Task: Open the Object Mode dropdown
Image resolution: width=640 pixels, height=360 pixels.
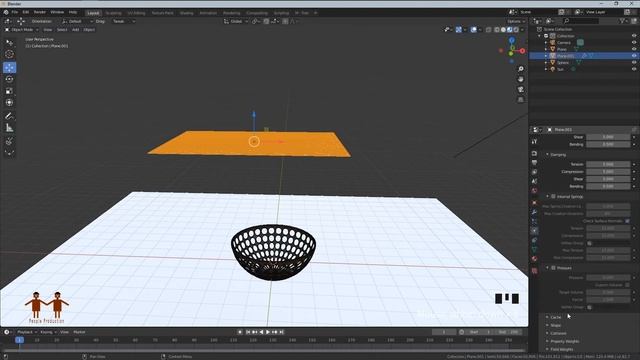Action: (x=22, y=30)
